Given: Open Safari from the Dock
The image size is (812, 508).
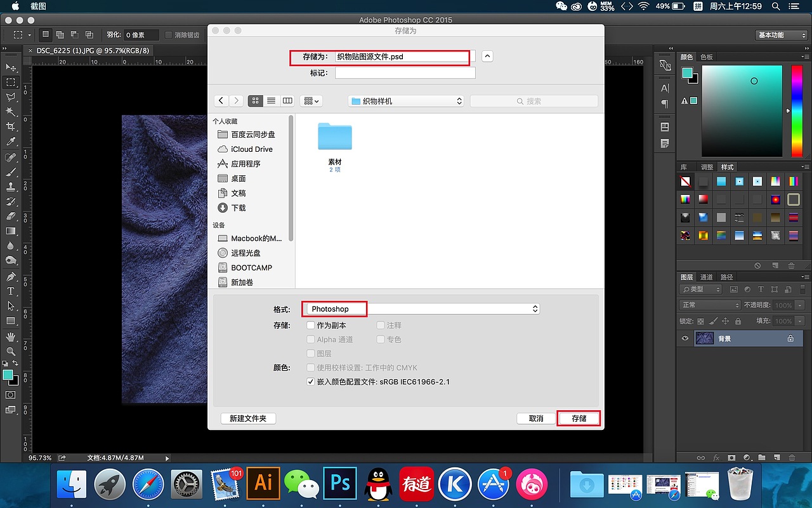Looking at the screenshot, I should (x=148, y=485).
